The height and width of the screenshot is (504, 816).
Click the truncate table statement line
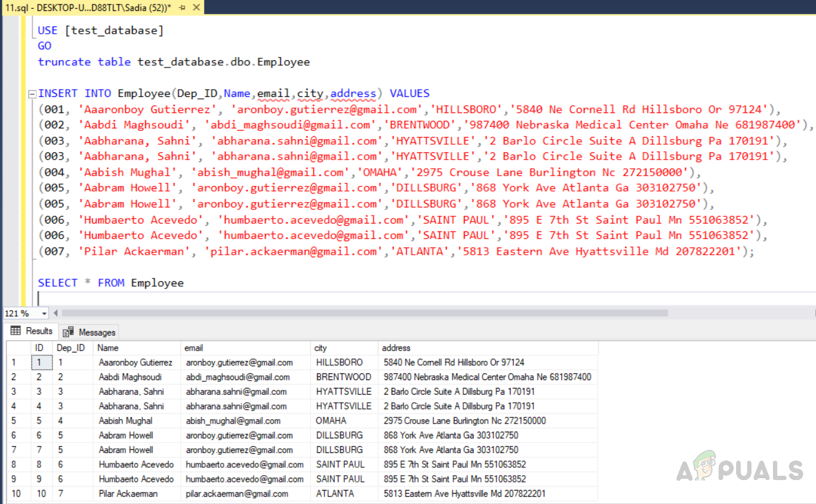click(x=173, y=62)
